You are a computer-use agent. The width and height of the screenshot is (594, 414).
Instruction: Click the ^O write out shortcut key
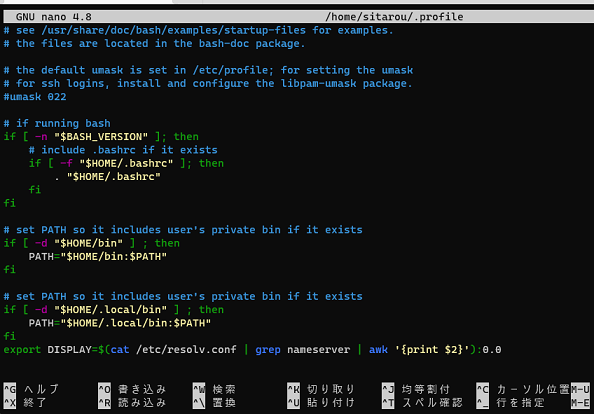click(104, 389)
